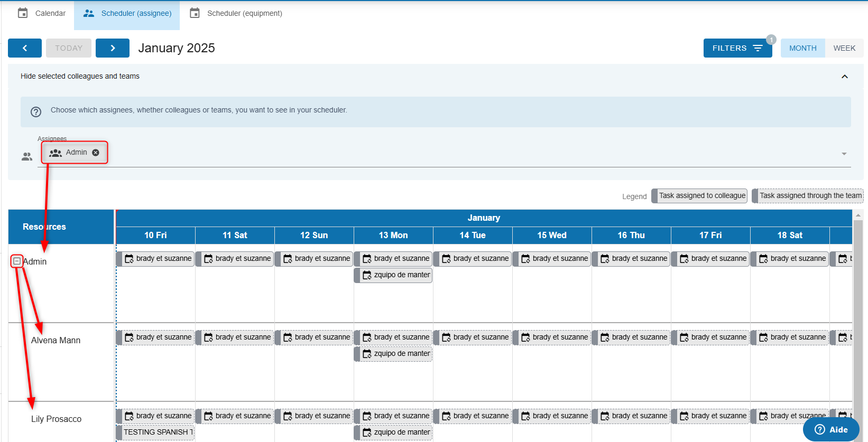Screen dimensions: 868x442
Task: Remove the Admin assignee chip
Action: (x=96, y=153)
